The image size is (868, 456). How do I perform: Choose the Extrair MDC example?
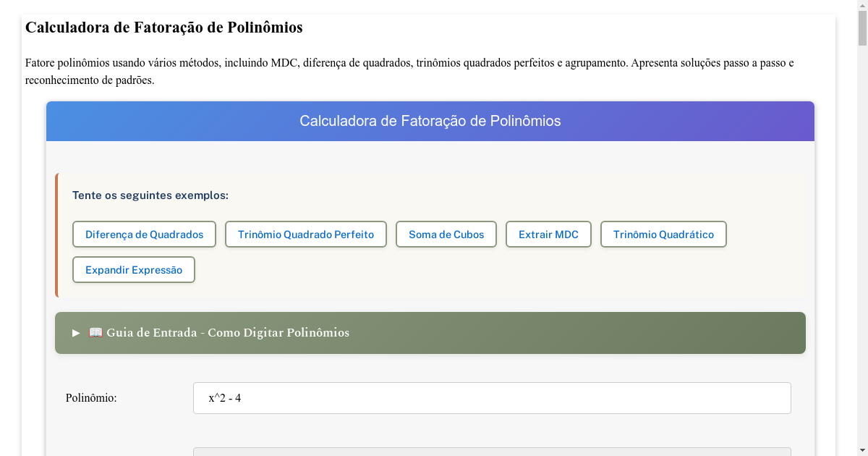(548, 234)
